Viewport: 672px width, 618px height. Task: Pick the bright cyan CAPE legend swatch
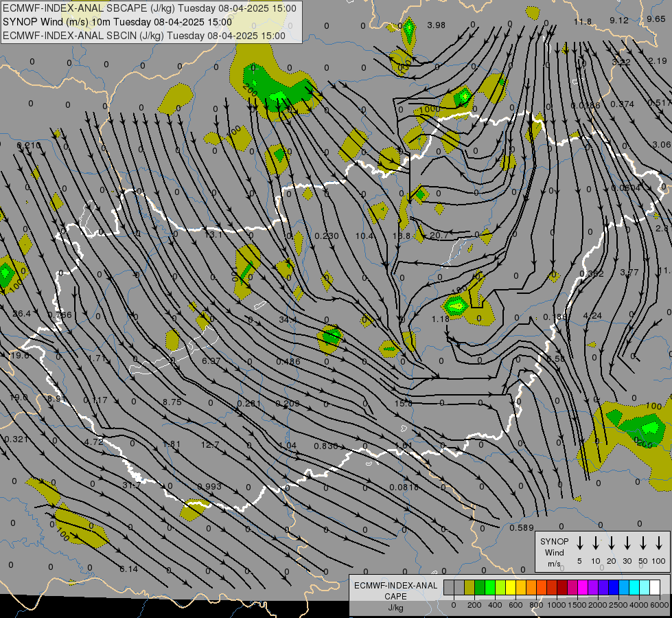pos(634,587)
